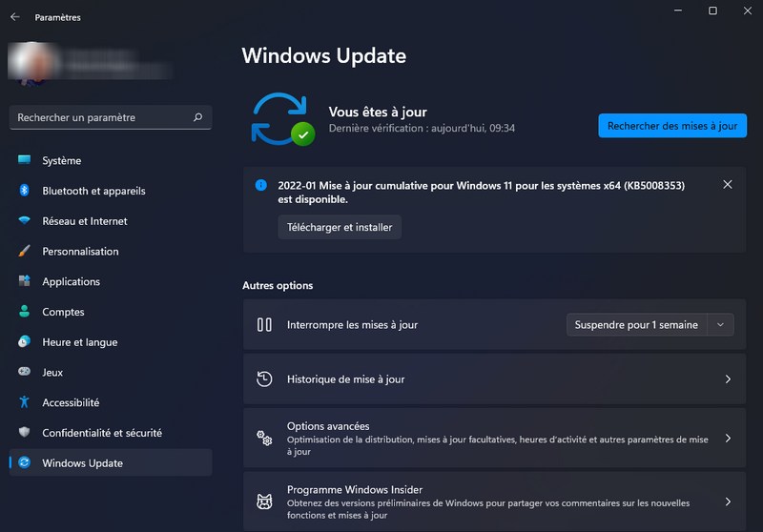Click the Comptes person icon

point(25,311)
